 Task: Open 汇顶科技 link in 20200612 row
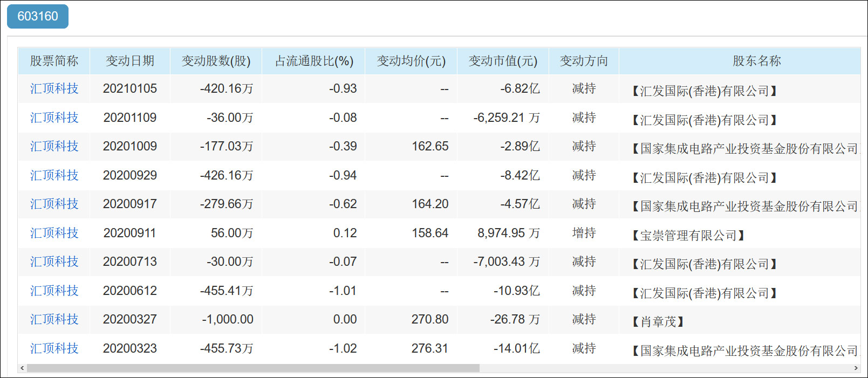pyautogui.click(x=54, y=291)
